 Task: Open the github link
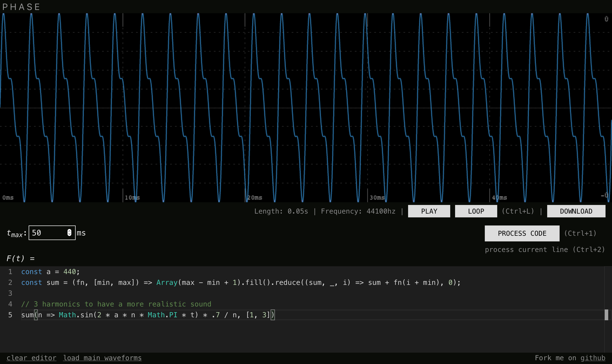593,358
